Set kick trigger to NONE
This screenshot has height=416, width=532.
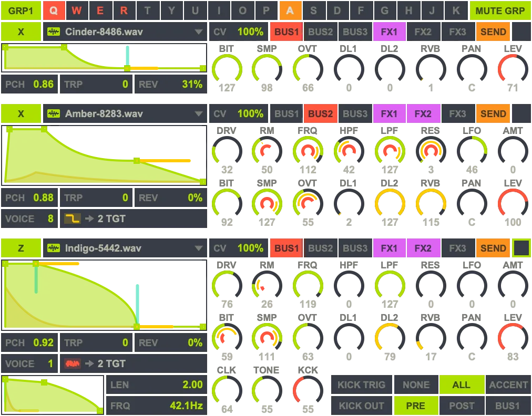(416, 384)
